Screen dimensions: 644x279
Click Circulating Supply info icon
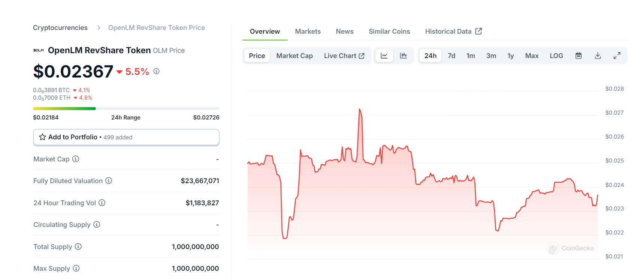tap(97, 224)
